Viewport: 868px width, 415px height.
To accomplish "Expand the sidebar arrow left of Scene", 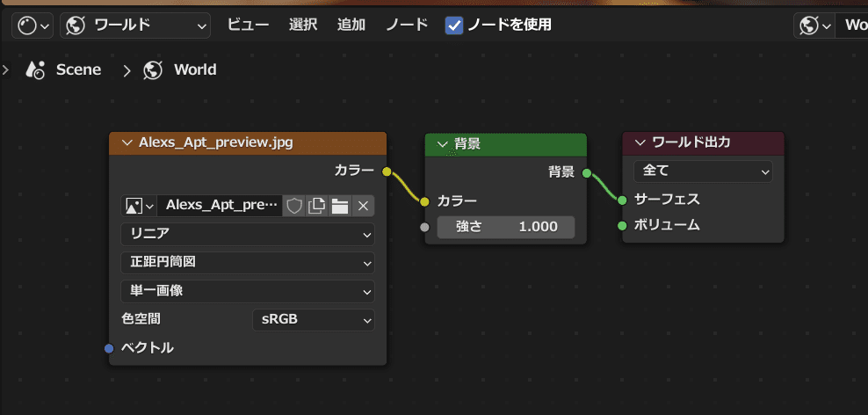I will (5, 69).
